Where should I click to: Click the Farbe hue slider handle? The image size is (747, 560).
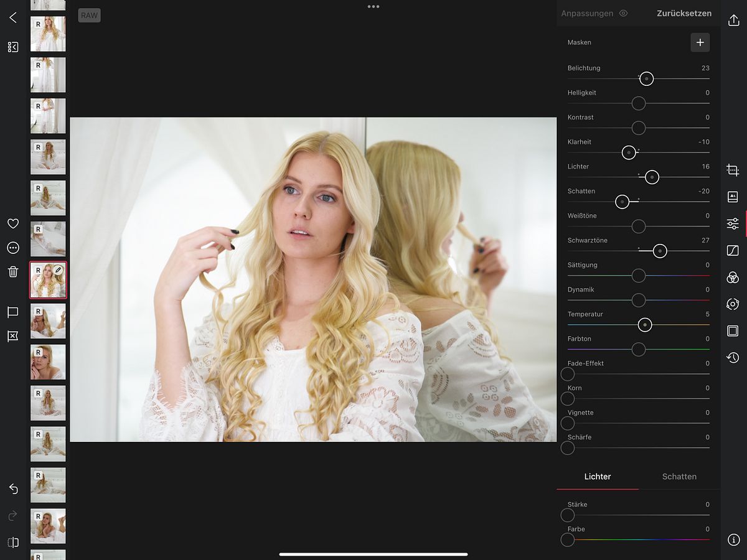[x=568, y=540]
